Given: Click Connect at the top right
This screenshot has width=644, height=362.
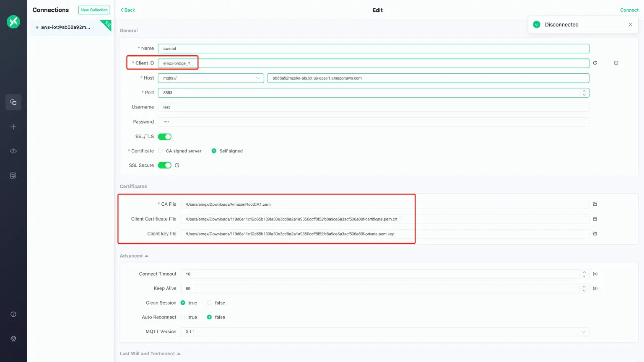Looking at the screenshot, I should pyautogui.click(x=629, y=10).
